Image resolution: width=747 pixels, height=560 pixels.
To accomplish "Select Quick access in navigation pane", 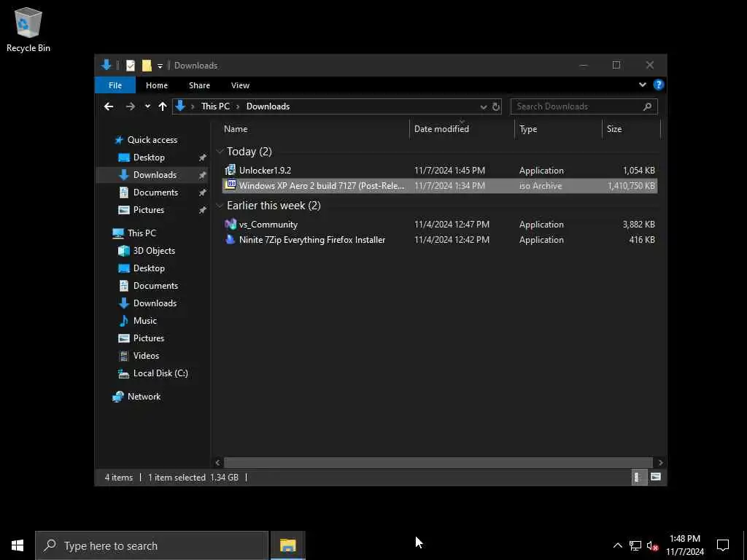I will click(x=152, y=139).
